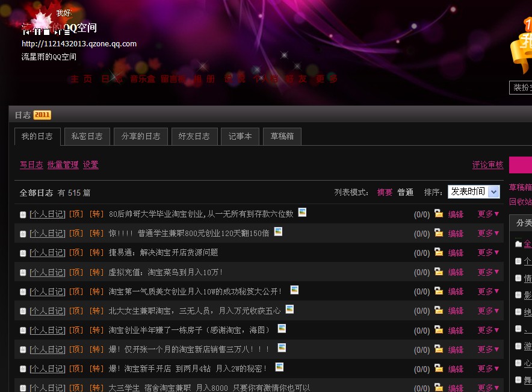Click lock icon on 淘宝新手开店 row
This screenshot has height=392, width=532.
pyautogui.click(x=439, y=369)
